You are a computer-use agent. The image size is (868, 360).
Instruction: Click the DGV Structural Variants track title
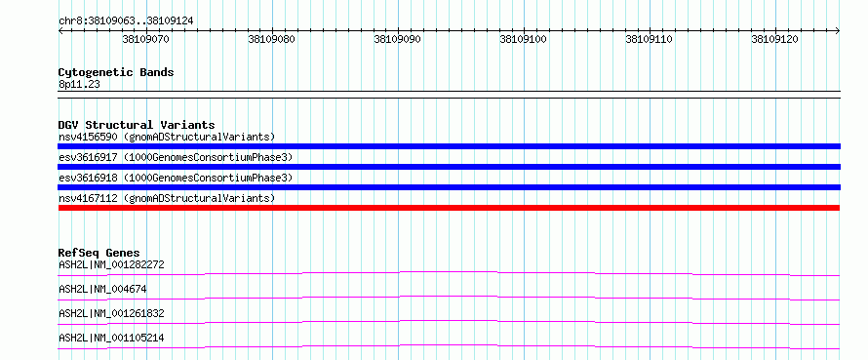[137, 125]
